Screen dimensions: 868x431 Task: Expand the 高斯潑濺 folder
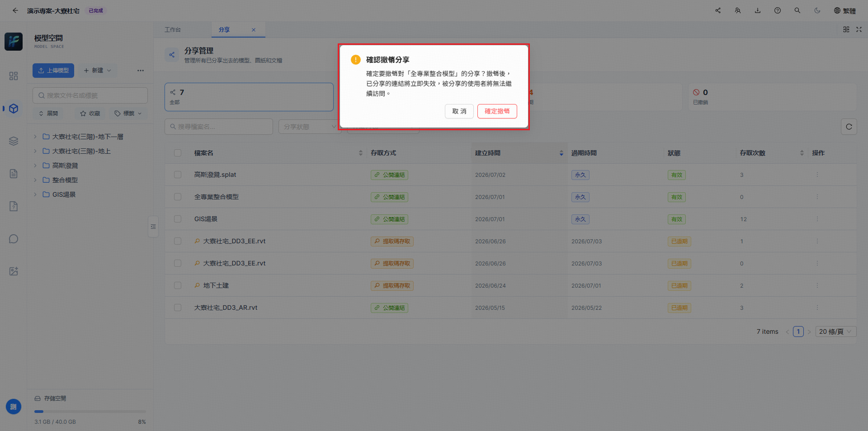tap(35, 166)
